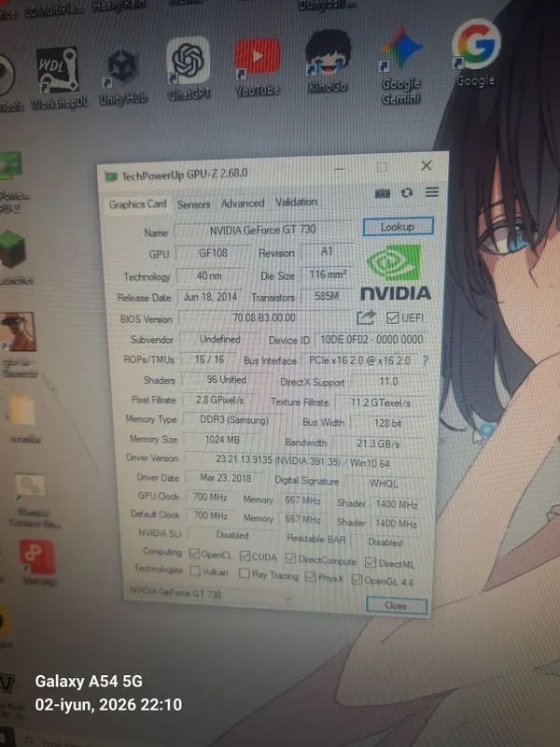Click the Resizable BAR value Disabled

tap(385, 543)
